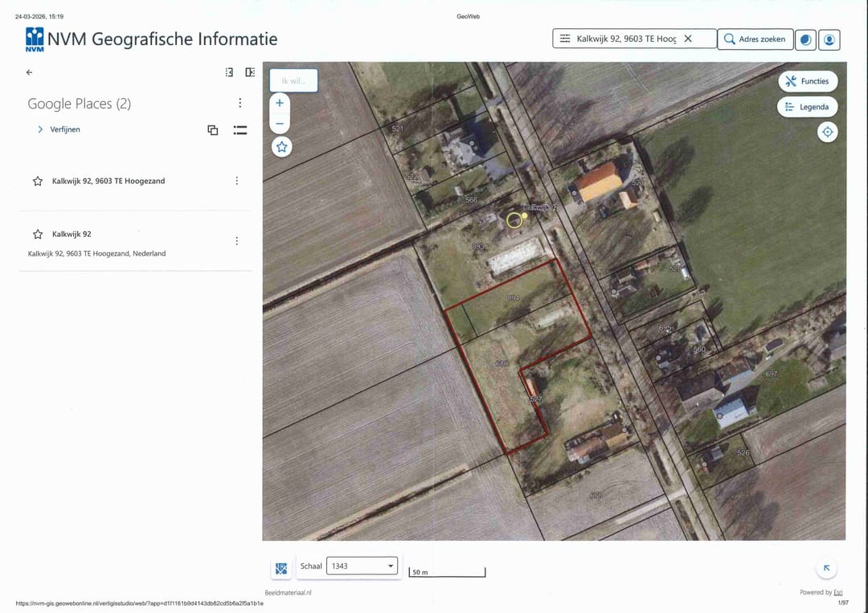Switch results to list view
868x613 pixels.
click(x=240, y=130)
